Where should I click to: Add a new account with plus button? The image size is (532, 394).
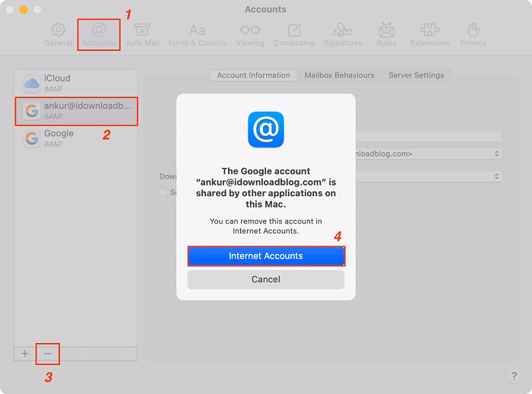(25, 354)
